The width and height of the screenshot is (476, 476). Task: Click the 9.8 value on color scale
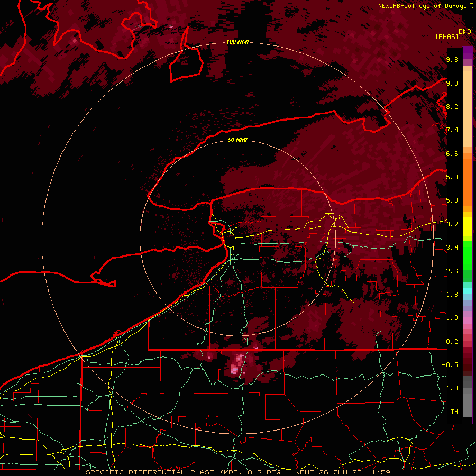(x=452, y=60)
